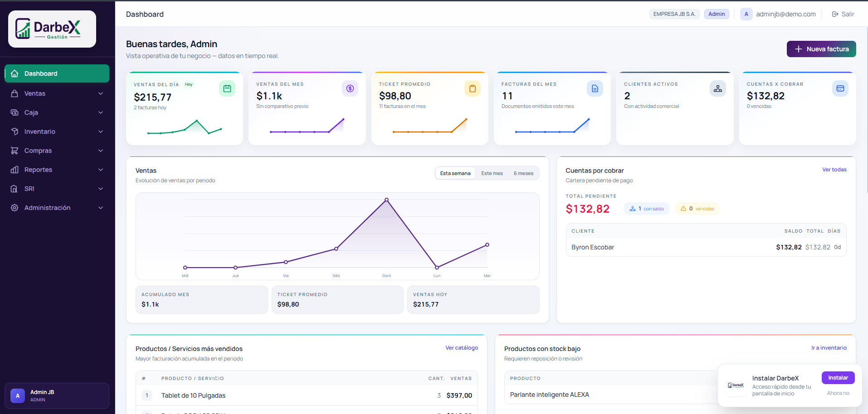868x414 pixels.
Task: Click the Ventas hoy $215,77 summary box
Action: 473,300
